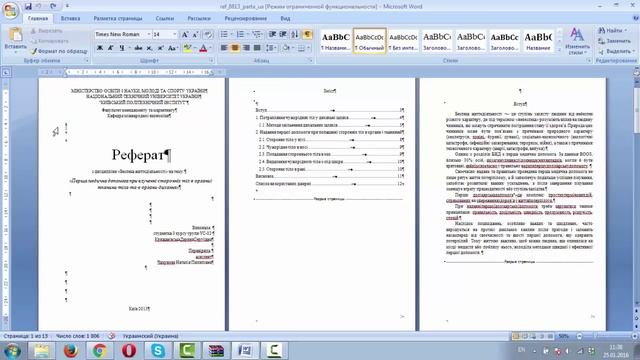Align text right
This screenshot has height=360, width=640.
coord(246,48)
